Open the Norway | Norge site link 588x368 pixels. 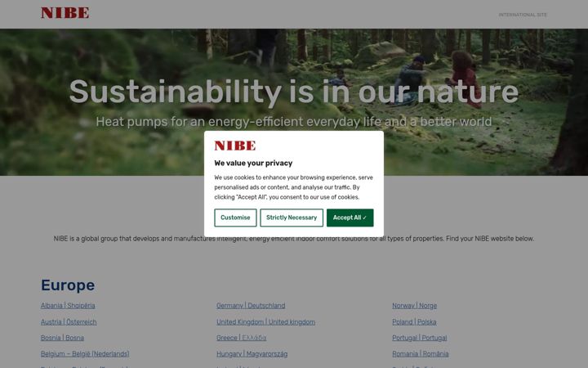point(414,306)
